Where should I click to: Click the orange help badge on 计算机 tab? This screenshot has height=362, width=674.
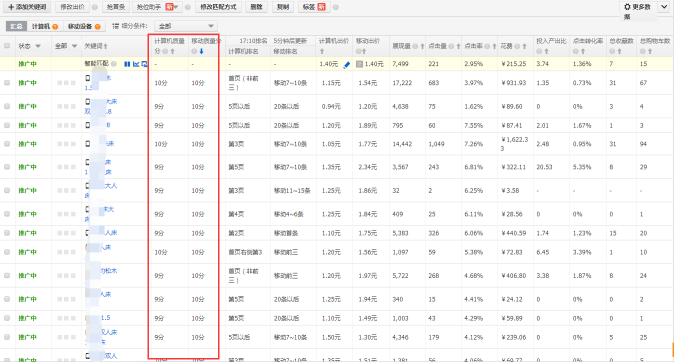coord(55,27)
